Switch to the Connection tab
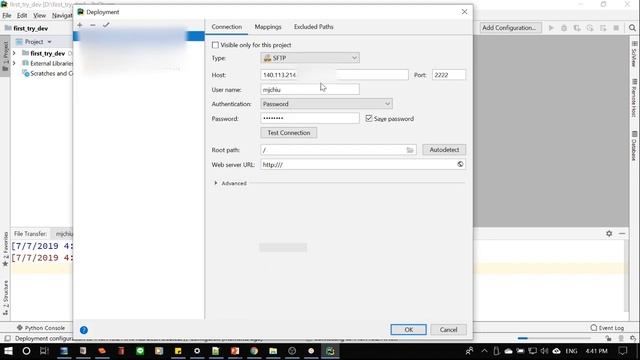The height and width of the screenshot is (360, 640). [227, 27]
